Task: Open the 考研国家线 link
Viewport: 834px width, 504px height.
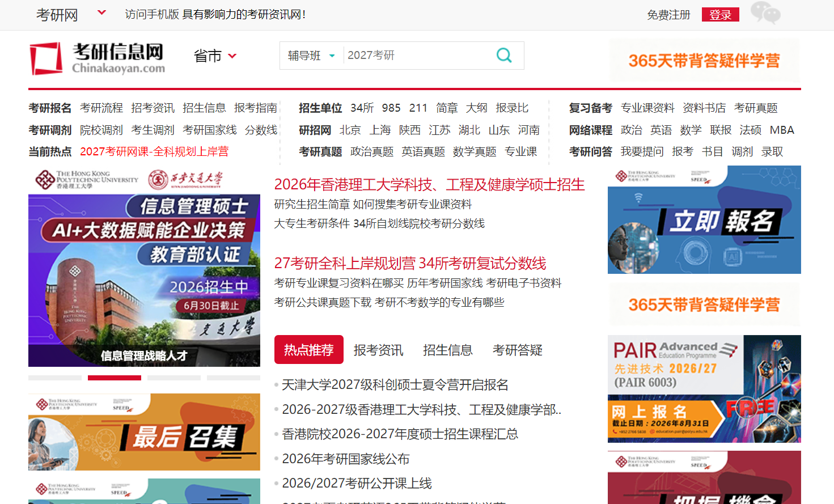Action: pyautogui.click(x=210, y=130)
